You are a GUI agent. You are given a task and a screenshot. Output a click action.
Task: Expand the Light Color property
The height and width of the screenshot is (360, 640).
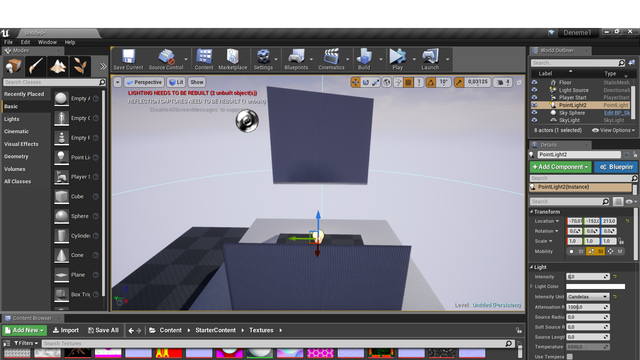tap(532, 287)
